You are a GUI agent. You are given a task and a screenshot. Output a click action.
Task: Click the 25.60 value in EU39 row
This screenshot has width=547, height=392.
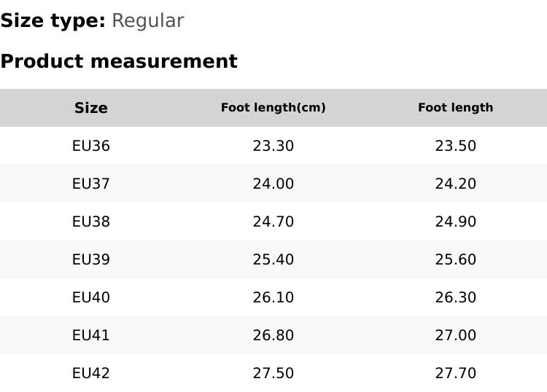tap(455, 259)
